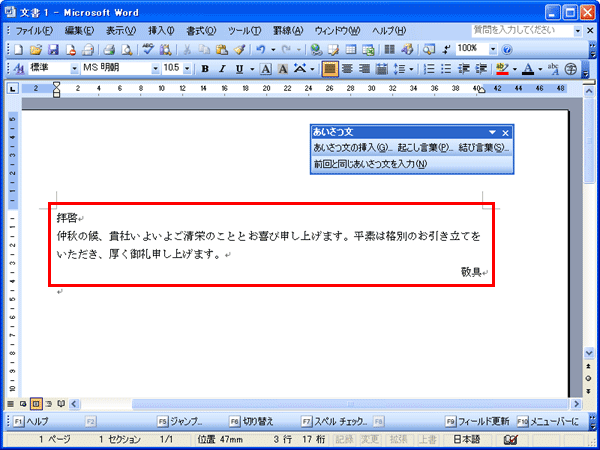Expand the style dropdown showing 標準

pyautogui.click(x=74, y=69)
